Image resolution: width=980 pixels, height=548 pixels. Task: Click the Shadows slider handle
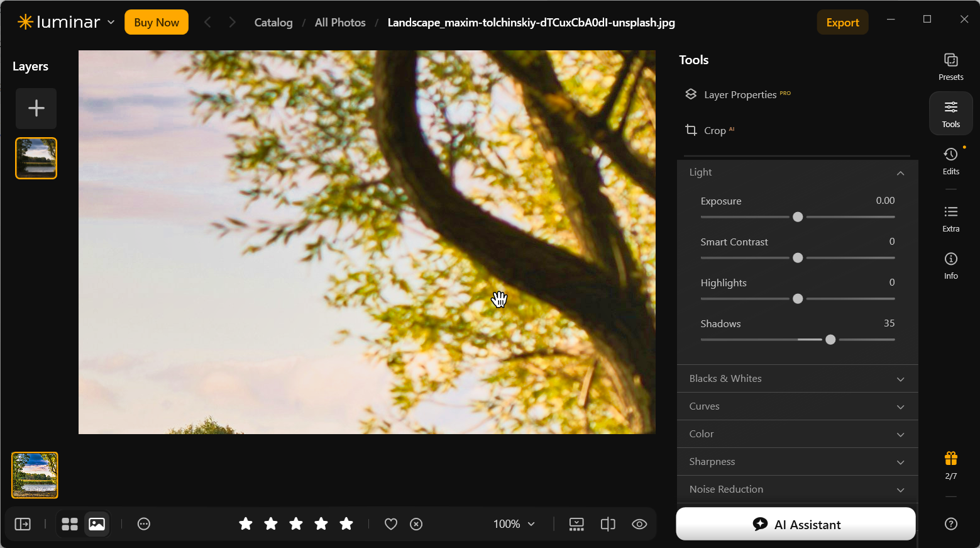pyautogui.click(x=830, y=340)
